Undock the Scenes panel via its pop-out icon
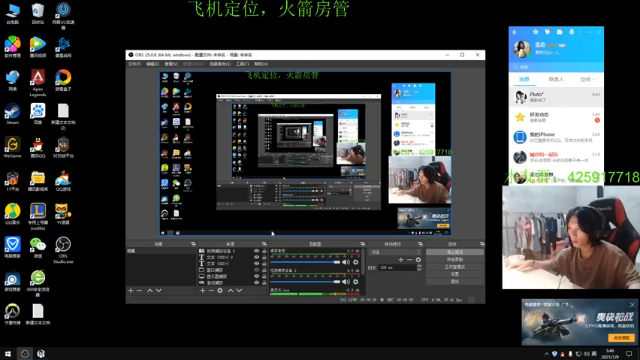 193,244
